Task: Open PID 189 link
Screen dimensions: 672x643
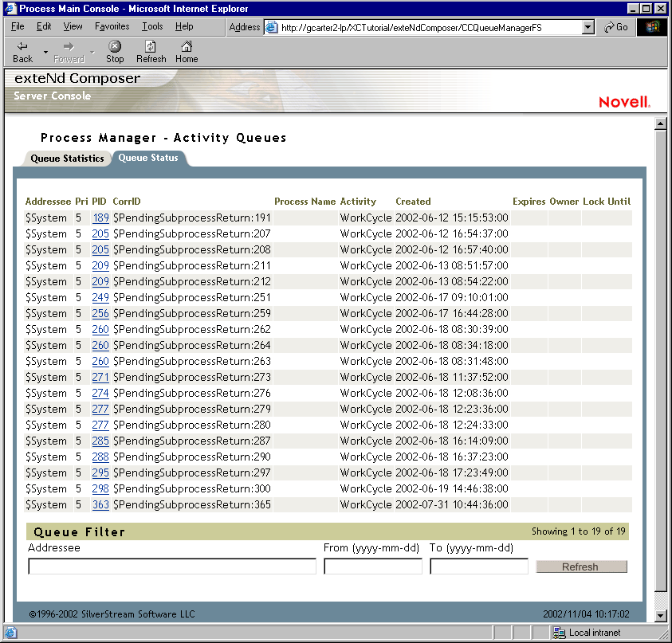Action: pos(100,218)
